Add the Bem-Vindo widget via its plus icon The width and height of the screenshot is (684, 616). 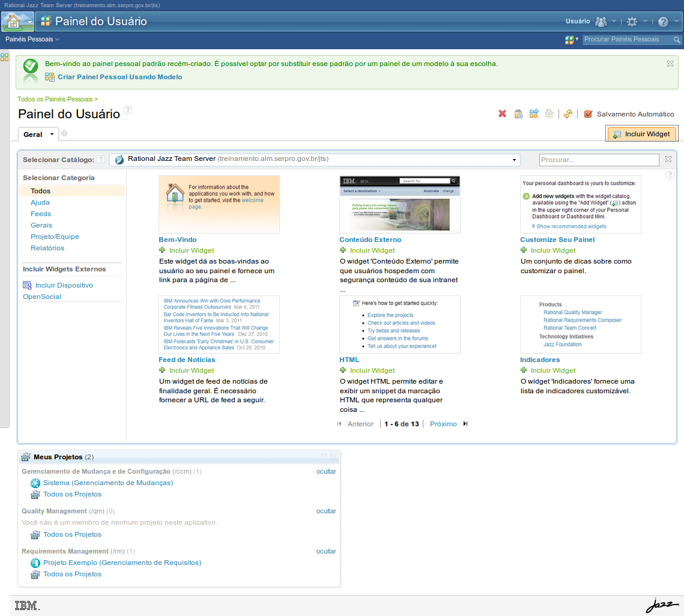point(162,250)
